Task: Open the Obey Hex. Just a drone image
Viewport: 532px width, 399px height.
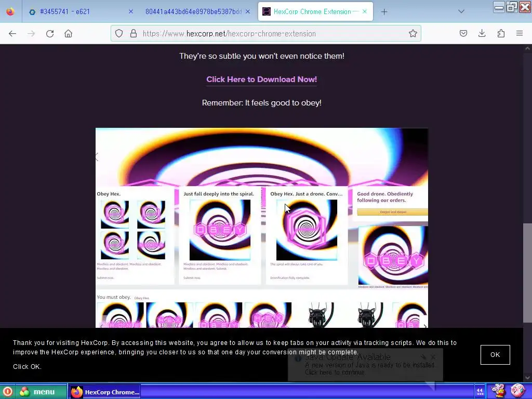Action: click(x=307, y=230)
